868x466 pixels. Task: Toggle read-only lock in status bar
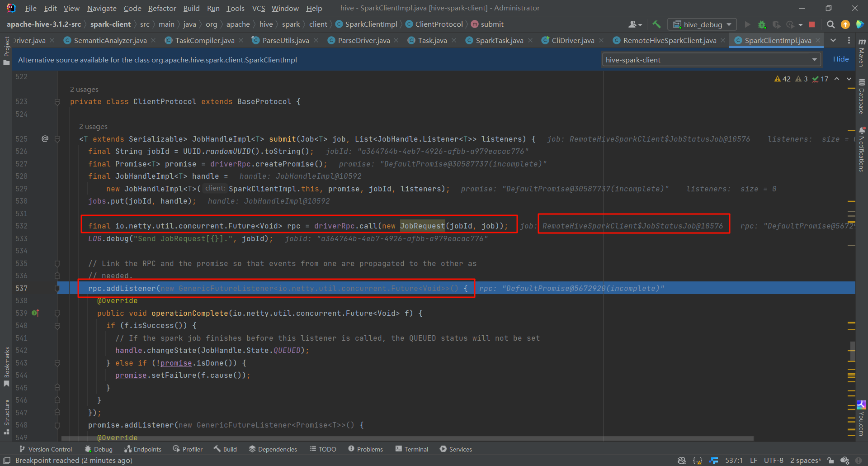(830, 461)
